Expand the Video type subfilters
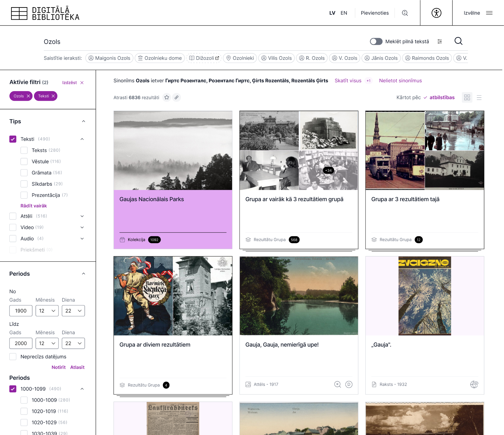Viewport: 504px width, 435px height. point(82,227)
